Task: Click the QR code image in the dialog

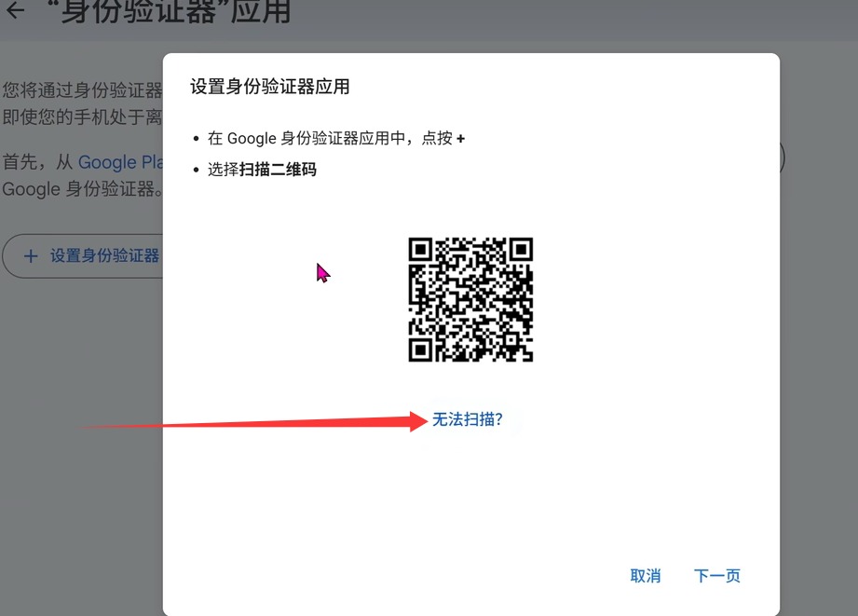Action: point(470,299)
